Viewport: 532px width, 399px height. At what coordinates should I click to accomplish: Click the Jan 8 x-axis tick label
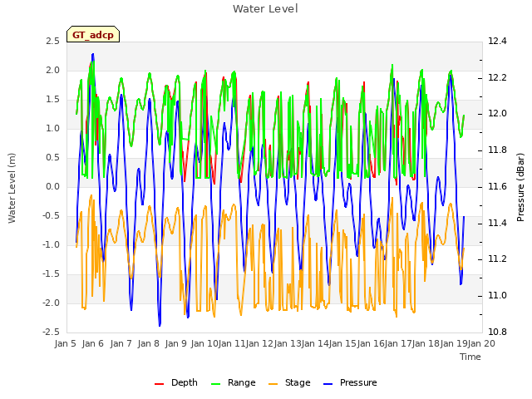[x=149, y=343]
